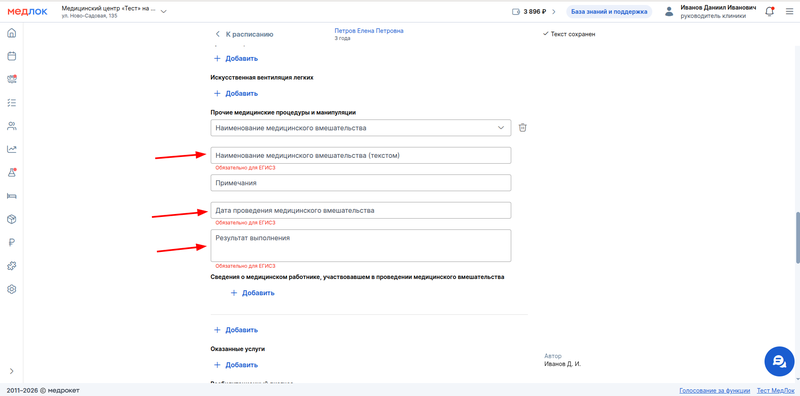Open База знаний и поддержка
The width and height of the screenshot is (800, 396).
(609, 12)
